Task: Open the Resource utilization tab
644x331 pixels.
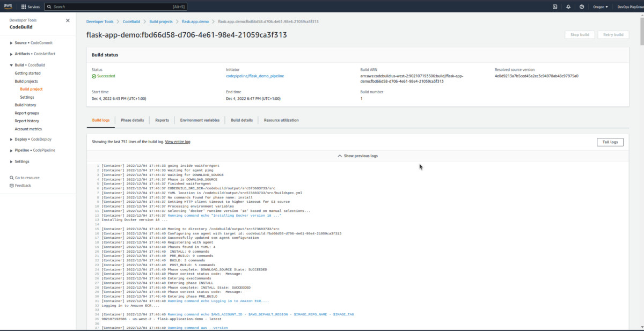Action: click(281, 120)
